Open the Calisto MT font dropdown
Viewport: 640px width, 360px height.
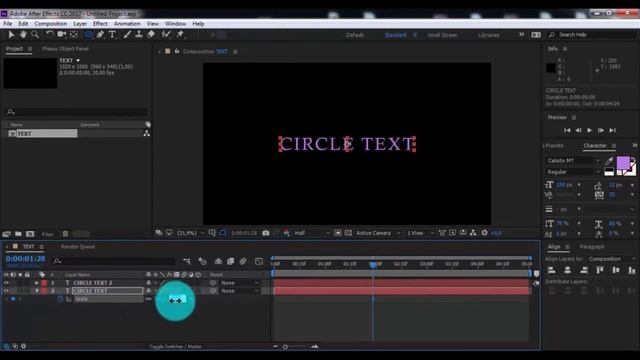(x=574, y=161)
